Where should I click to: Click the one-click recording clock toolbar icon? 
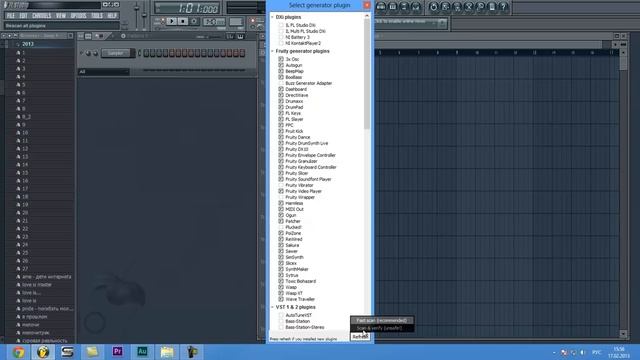click(x=433, y=7)
